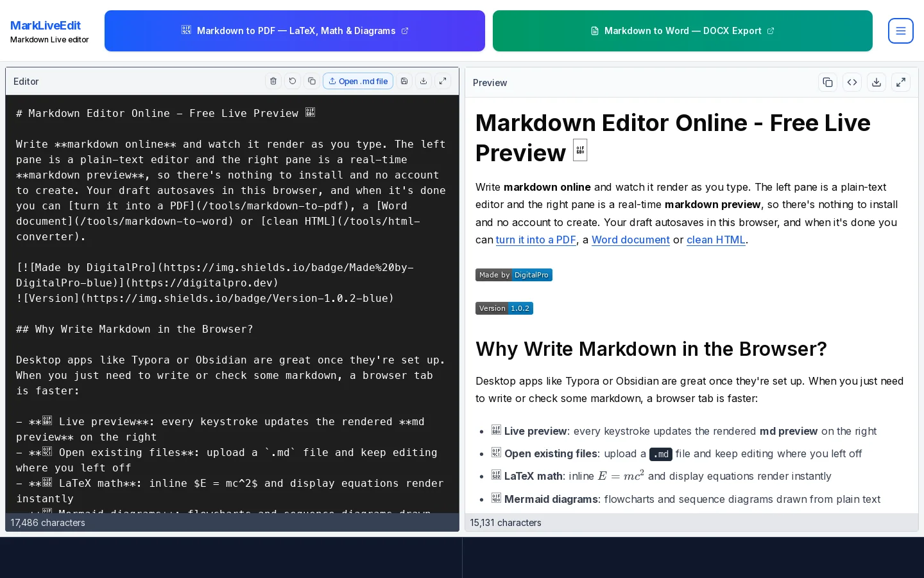Click the 'Markdown Live editor' tagline
The width and height of the screenshot is (924, 578).
(x=49, y=40)
